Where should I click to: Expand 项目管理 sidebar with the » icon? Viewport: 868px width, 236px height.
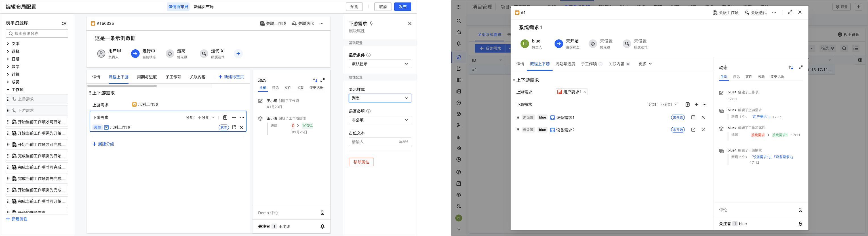pyautogui.click(x=459, y=229)
